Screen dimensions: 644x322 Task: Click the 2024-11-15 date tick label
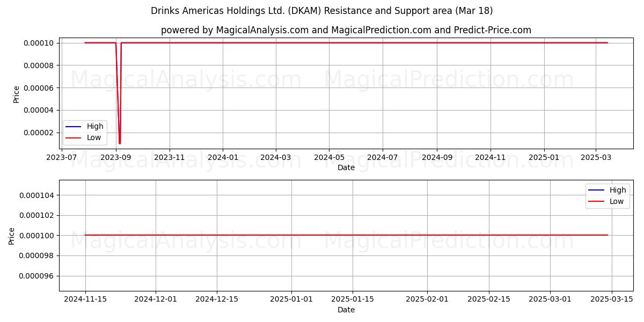(x=85, y=299)
